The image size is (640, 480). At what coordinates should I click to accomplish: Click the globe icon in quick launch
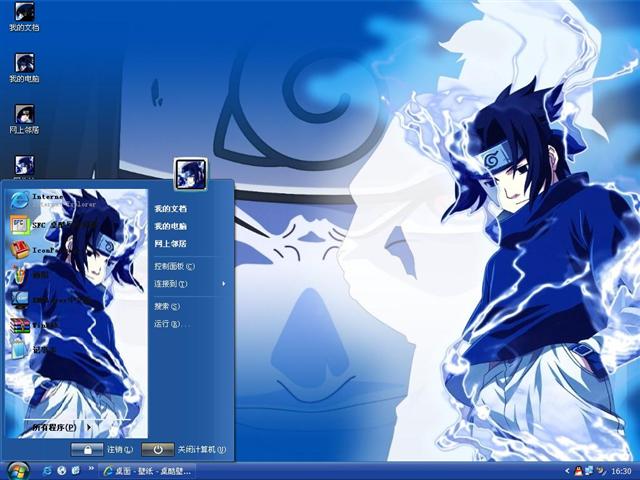(62, 471)
